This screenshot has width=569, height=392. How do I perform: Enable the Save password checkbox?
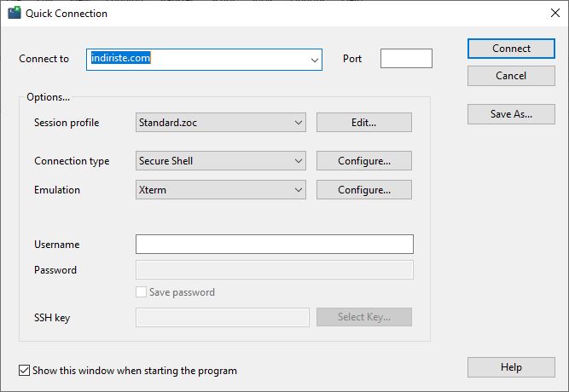[x=141, y=292]
